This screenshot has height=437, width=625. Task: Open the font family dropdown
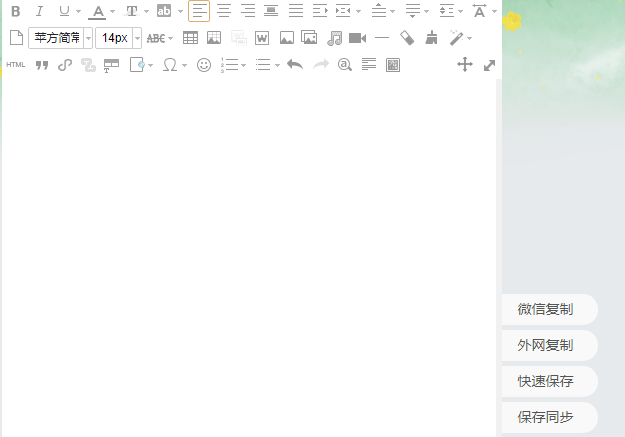(x=88, y=38)
